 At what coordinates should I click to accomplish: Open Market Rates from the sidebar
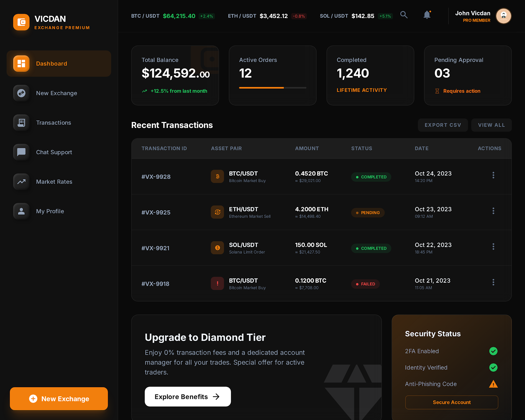coord(54,182)
